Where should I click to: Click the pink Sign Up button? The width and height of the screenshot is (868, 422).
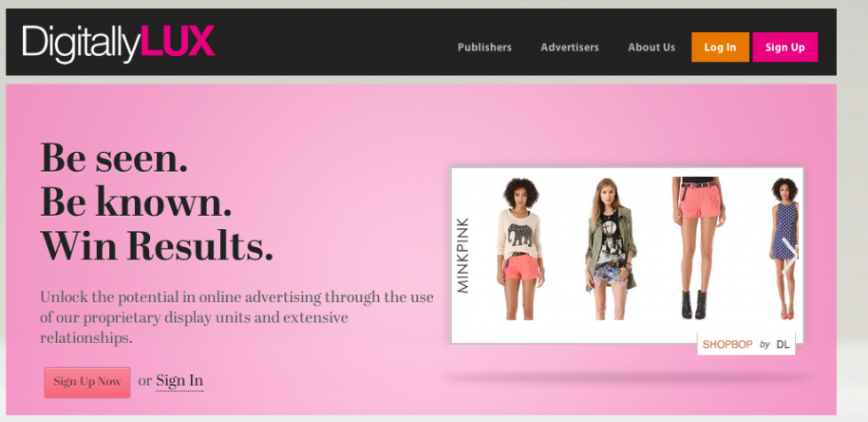pyautogui.click(x=785, y=48)
